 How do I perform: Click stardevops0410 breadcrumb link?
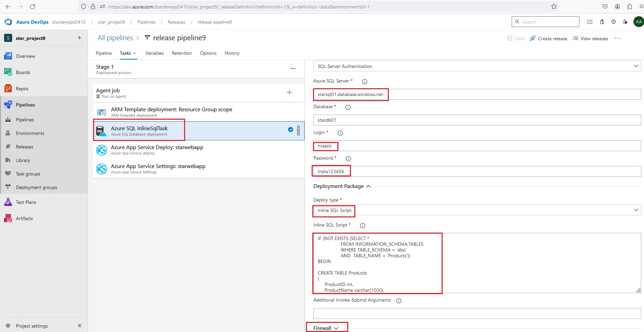coord(69,22)
